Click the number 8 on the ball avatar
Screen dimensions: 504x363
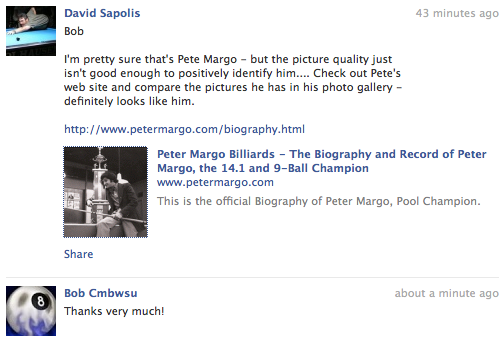(x=41, y=301)
